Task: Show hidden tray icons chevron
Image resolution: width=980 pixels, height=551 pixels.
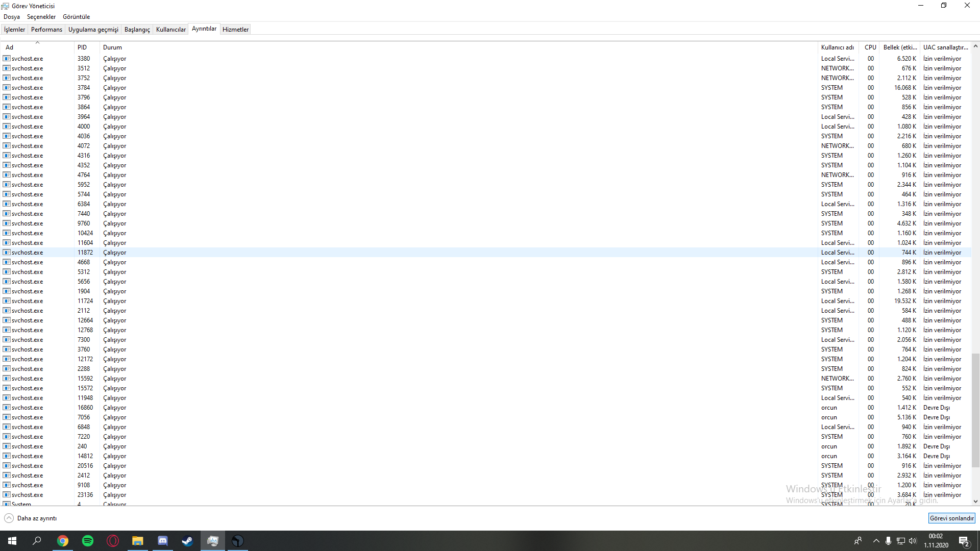Action: (x=876, y=541)
